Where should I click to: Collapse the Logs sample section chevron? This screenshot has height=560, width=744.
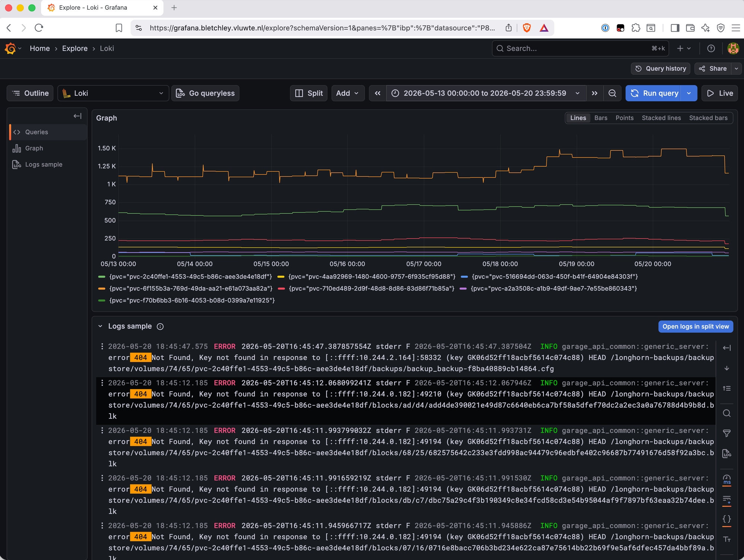[100, 326]
